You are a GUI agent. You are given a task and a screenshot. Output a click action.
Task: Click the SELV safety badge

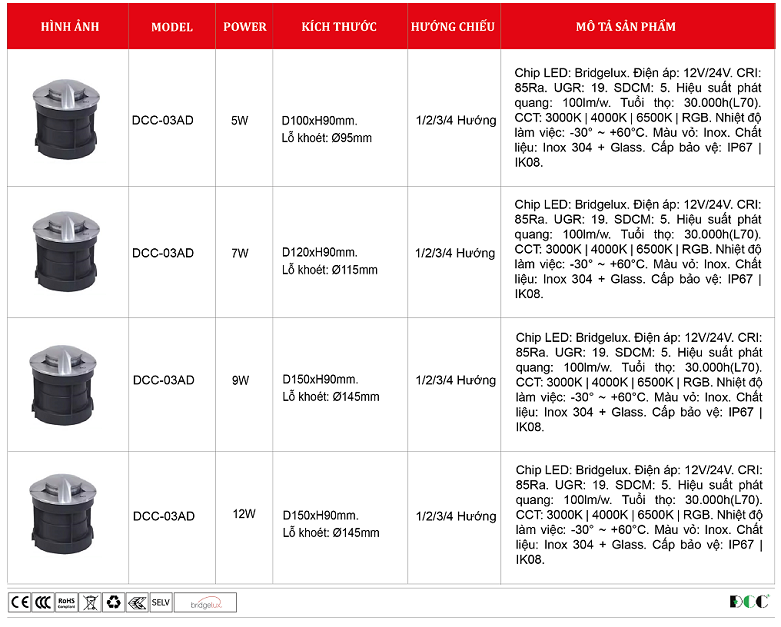tap(160, 602)
